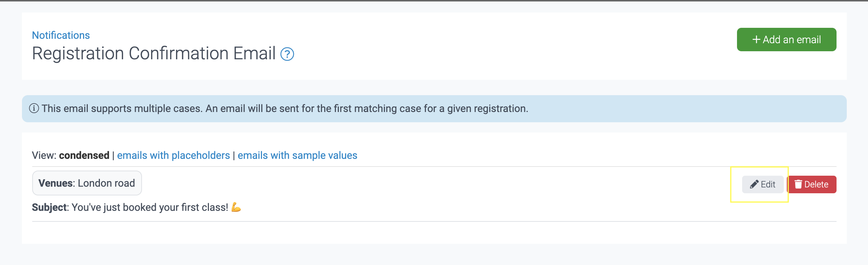
Task: Click the Registration Confirmation Email heading
Action: point(154,53)
